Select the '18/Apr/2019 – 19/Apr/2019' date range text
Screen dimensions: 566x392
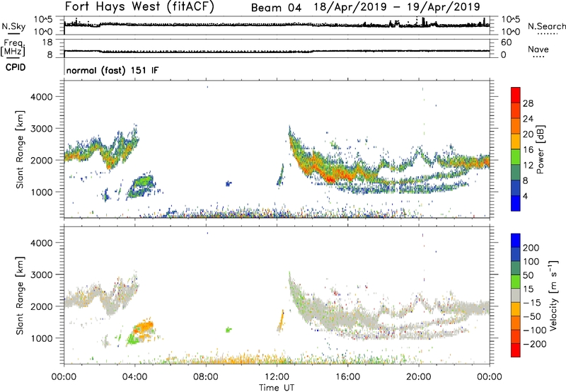click(x=397, y=7)
